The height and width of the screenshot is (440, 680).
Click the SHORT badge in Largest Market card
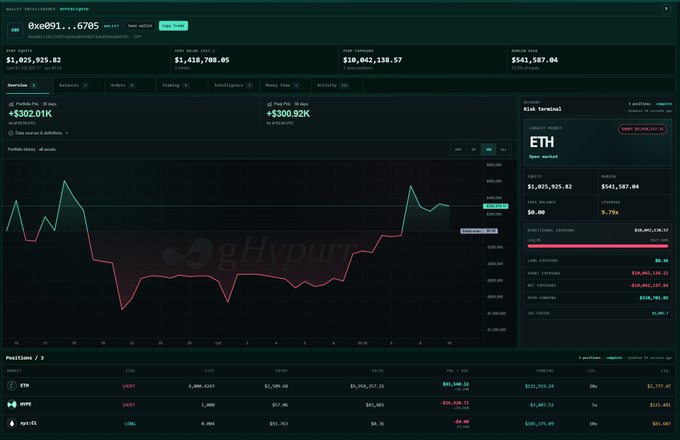642,129
